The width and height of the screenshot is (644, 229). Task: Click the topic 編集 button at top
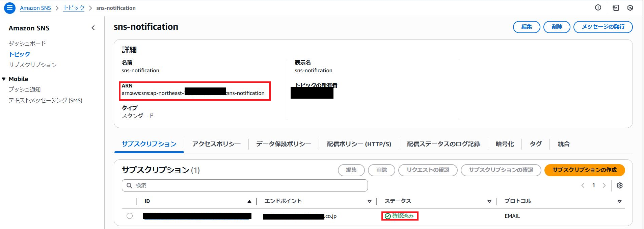pos(527,27)
